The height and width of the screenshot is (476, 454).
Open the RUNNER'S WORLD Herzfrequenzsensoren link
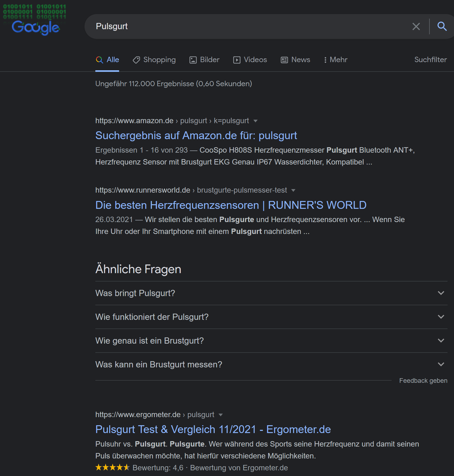coord(231,205)
